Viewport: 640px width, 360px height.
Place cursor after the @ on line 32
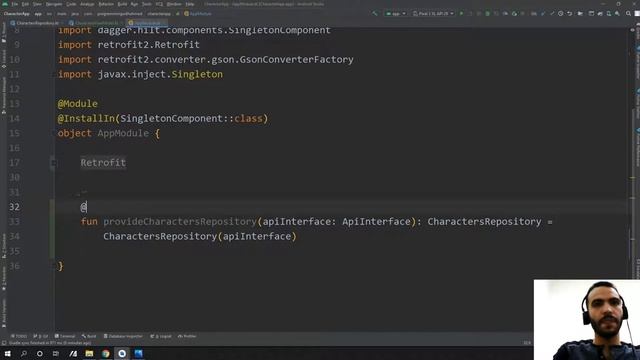[x=87, y=207]
